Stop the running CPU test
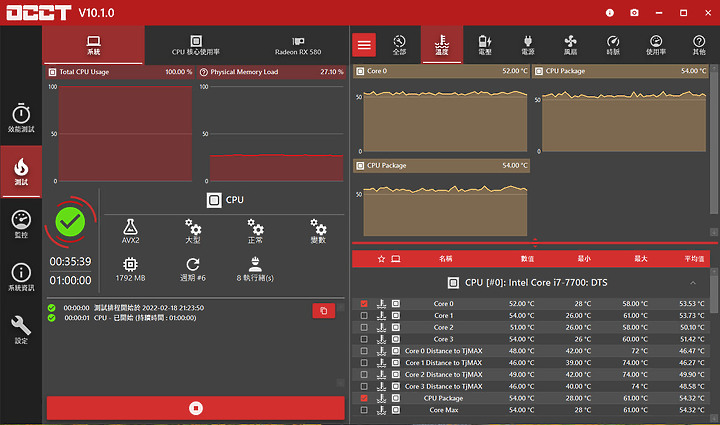This screenshot has height=425, width=720. pos(196,408)
